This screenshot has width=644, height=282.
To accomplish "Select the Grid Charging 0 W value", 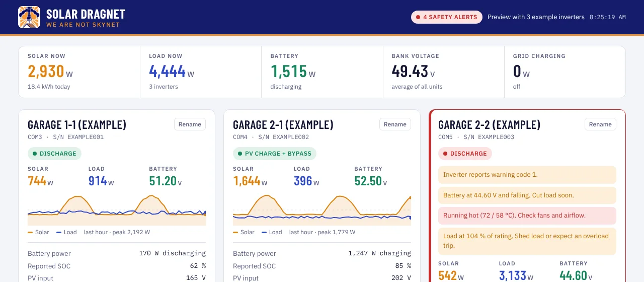I will point(521,72).
